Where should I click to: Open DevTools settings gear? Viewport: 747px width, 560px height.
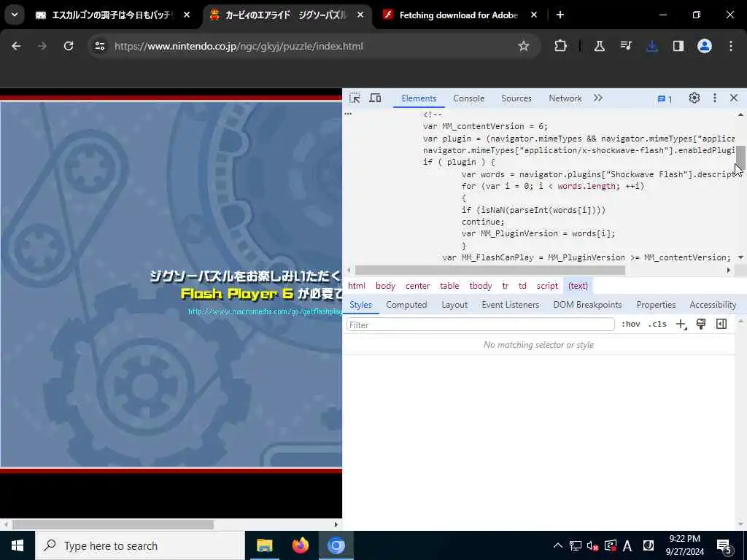click(x=694, y=98)
